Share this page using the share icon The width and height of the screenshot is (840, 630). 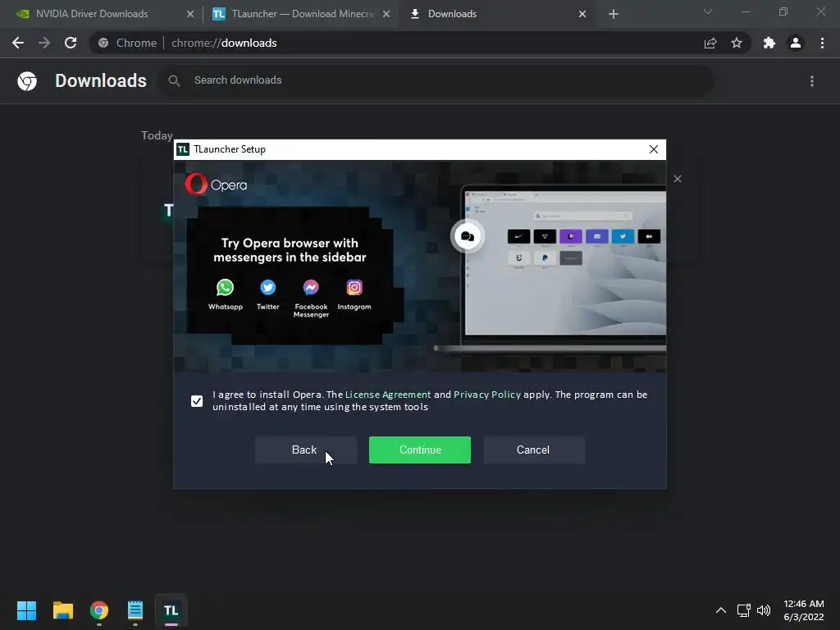[710, 43]
